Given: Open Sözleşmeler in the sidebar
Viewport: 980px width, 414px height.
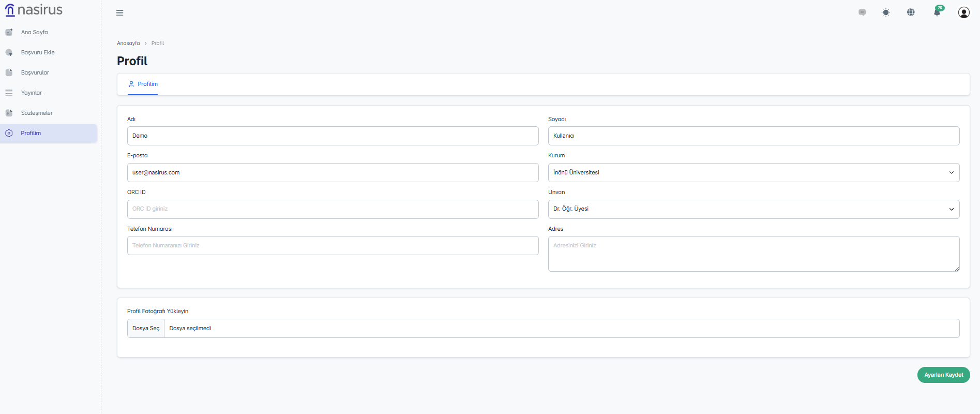Looking at the screenshot, I should [x=36, y=113].
